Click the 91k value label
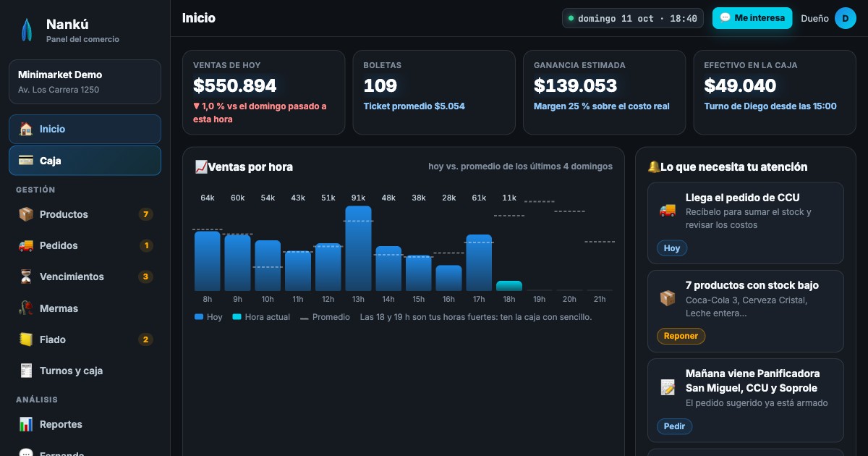Screen dimensions: 868x456 358,198
